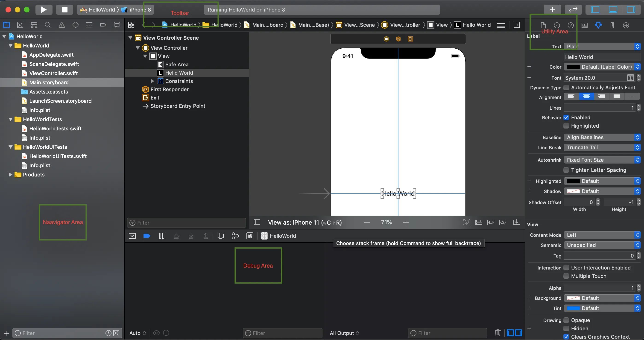The width and height of the screenshot is (644, 340).
Task: Expand the Constraints tree item
Action: click(x=152, y=81)
